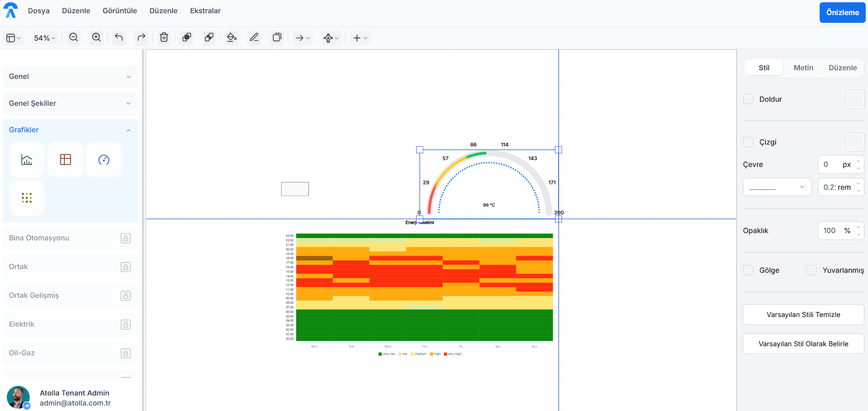
Task: Select the gauge chart on canvas
Action: (489, 184)
